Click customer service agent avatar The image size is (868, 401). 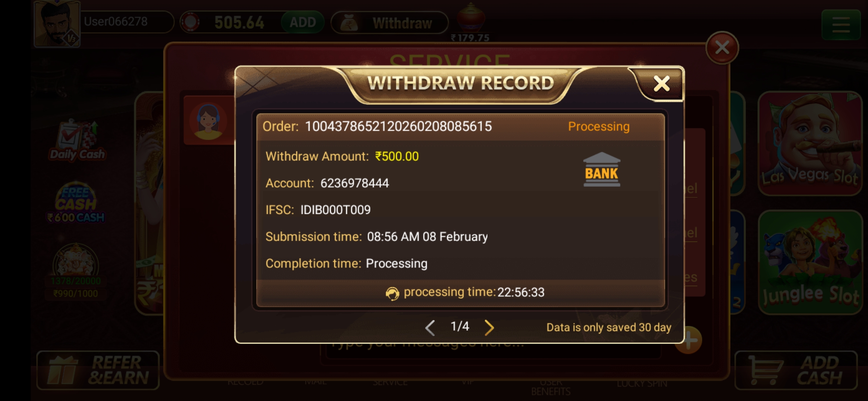[x=208, y=121]
